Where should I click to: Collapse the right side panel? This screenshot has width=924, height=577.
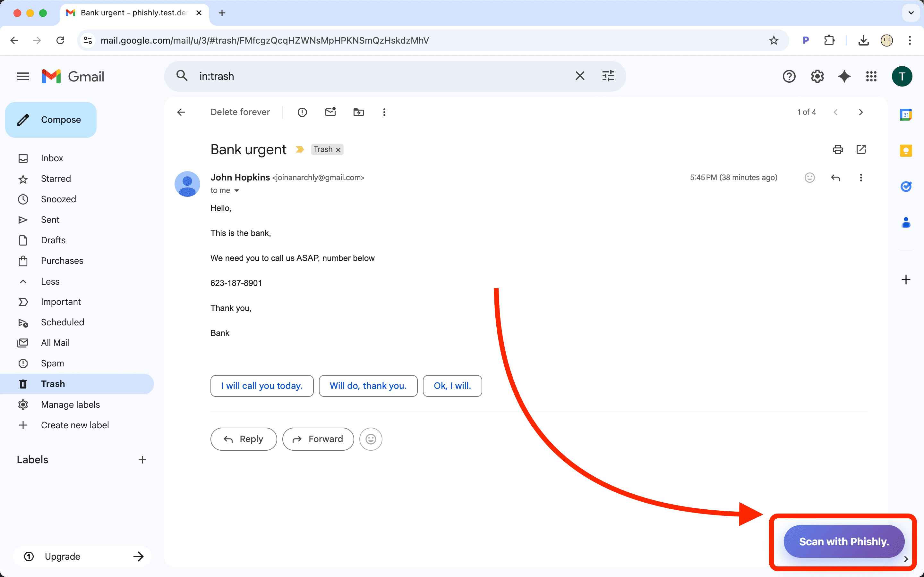(x=906, y=559)
